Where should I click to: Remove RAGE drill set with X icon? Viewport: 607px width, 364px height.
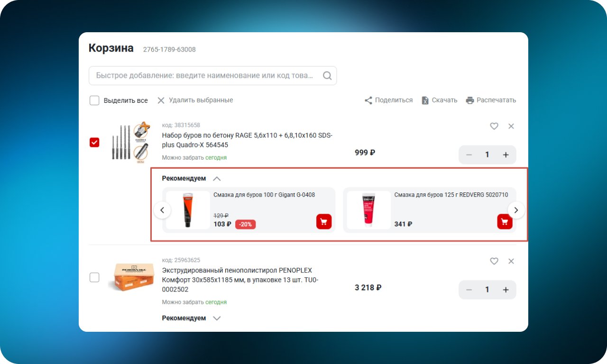pos(511,126)
